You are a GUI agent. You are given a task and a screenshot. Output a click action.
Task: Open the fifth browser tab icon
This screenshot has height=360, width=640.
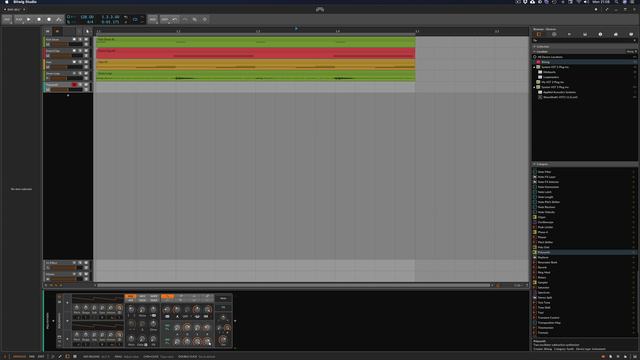click(x=600, y=35)
